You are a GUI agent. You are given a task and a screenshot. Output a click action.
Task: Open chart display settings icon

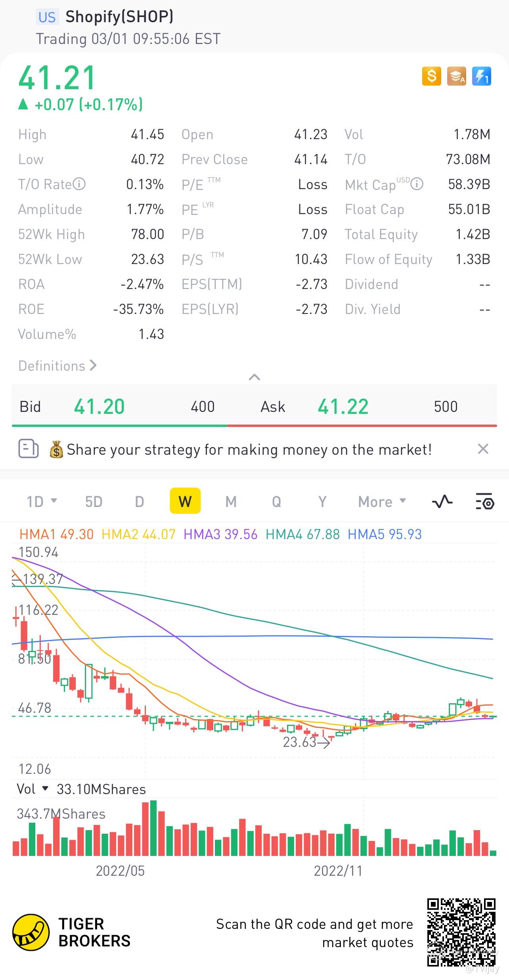coord(484,501)
